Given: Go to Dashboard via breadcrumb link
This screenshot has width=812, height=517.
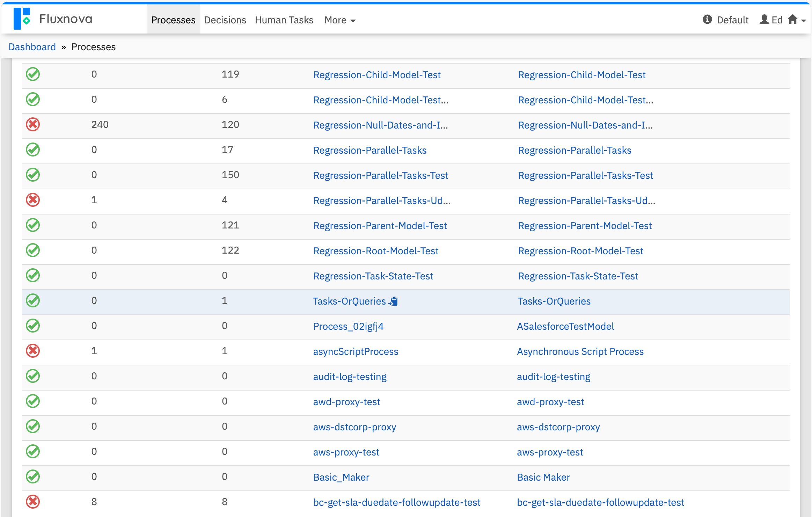Looking at the screenshot, I should tap(32, 47).
